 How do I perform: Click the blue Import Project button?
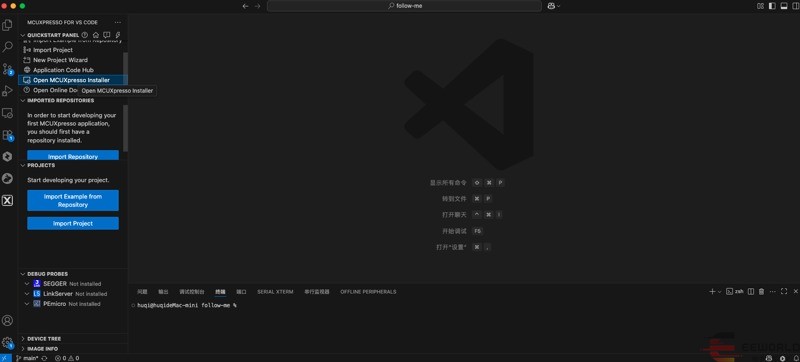click(73, 223)
